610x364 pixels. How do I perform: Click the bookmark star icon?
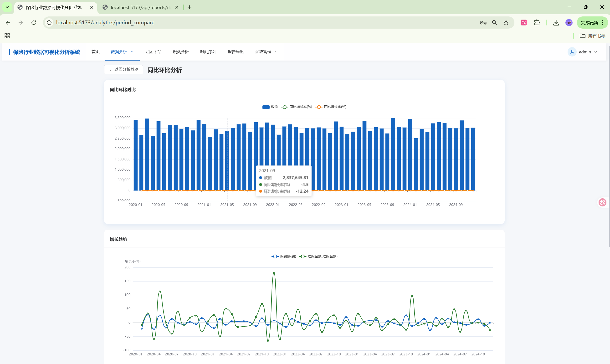point(506,23)
